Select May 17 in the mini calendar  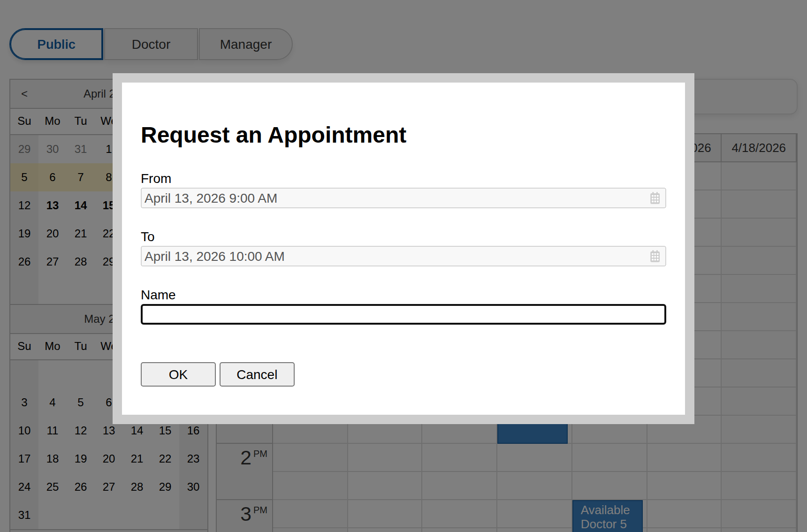pyautogui.click(x=24, y=458)
